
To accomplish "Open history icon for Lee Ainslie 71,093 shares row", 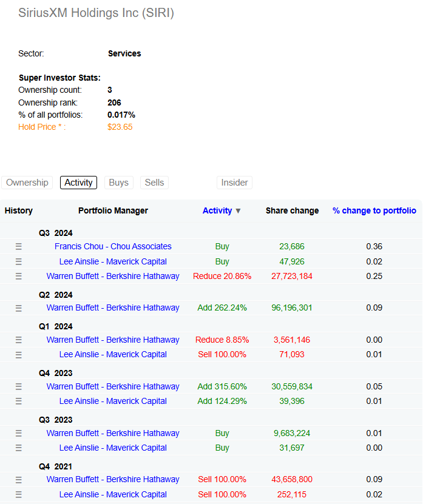I will [x=19, y=355].
